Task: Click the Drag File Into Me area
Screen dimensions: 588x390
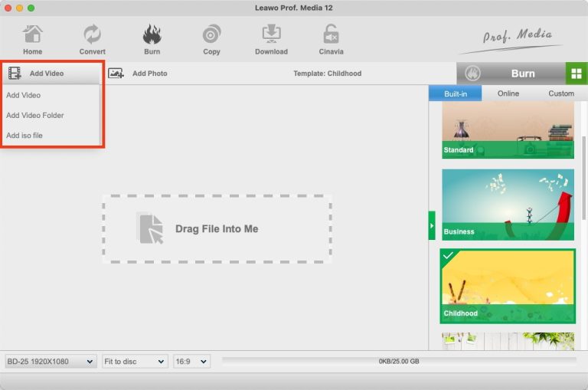Action: click(217, 228)
